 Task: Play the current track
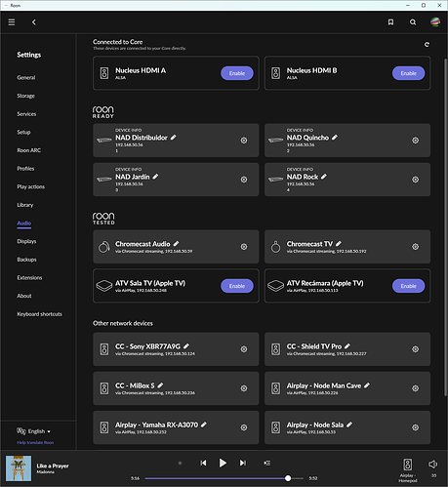(223, 463)
